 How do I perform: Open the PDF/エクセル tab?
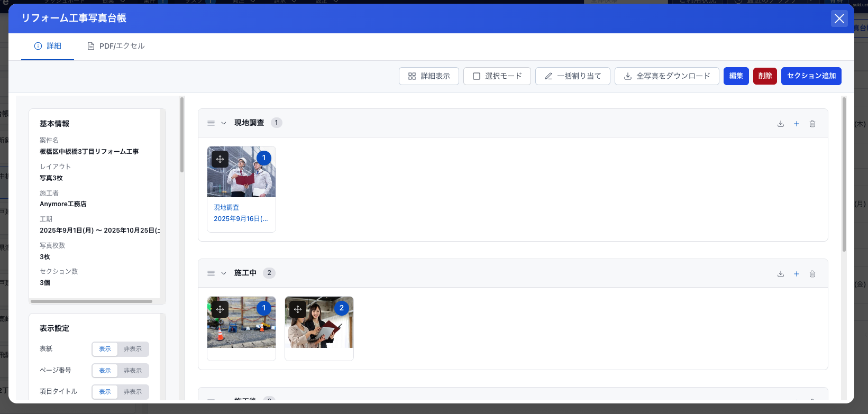pos(116,46)
